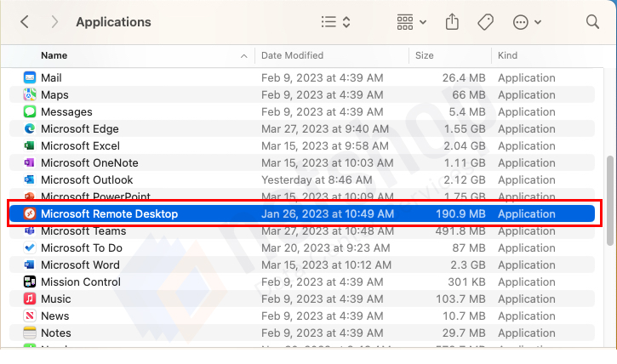
Task: Click the 2.3 GB size value
Action: point(468,265)
